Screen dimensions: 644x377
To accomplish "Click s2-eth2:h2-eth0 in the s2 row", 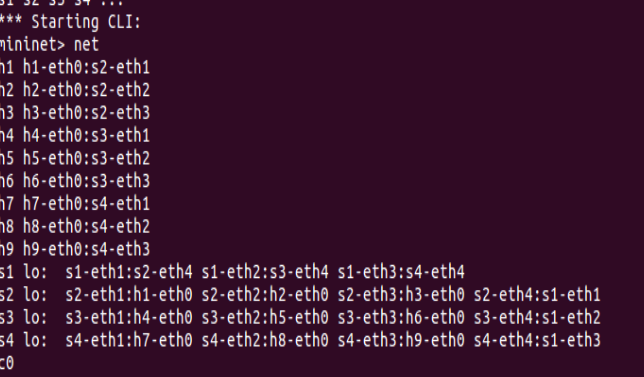I will point(265,295).
